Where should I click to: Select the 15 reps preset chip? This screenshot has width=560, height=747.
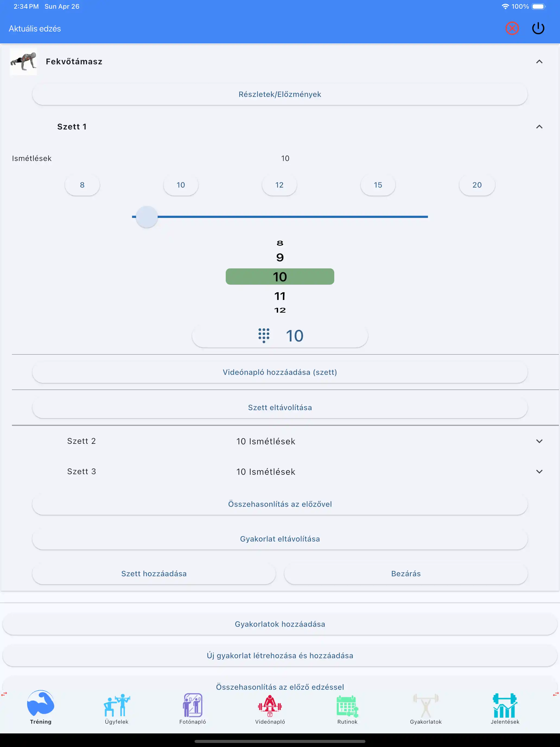click(378, 185)
